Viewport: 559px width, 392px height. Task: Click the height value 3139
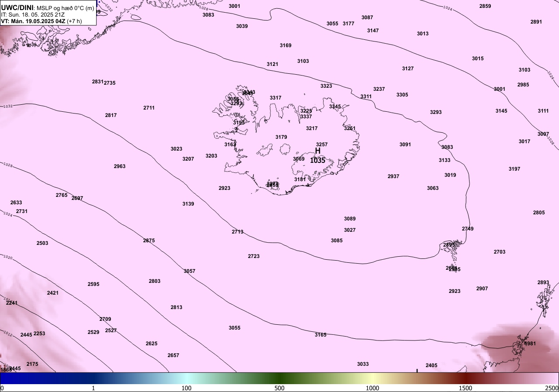click(x=188, y=204)
